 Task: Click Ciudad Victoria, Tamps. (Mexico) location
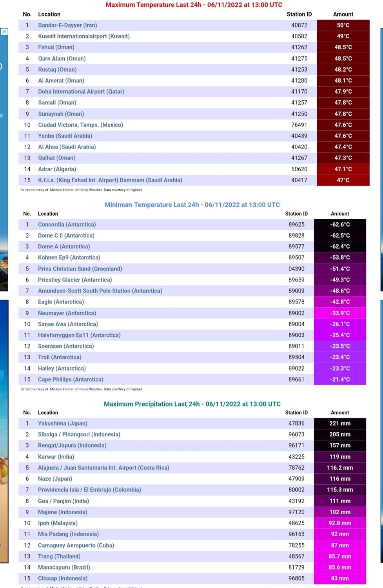tap(80, 125)
